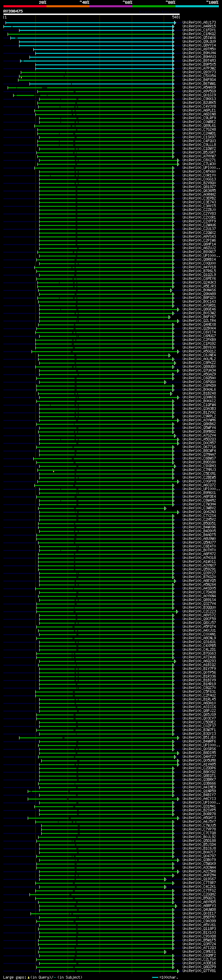Viewport: 222px width, 980px height.
Task: Select the UniRef100_Q93Y73 label
Action: (199, 72)
